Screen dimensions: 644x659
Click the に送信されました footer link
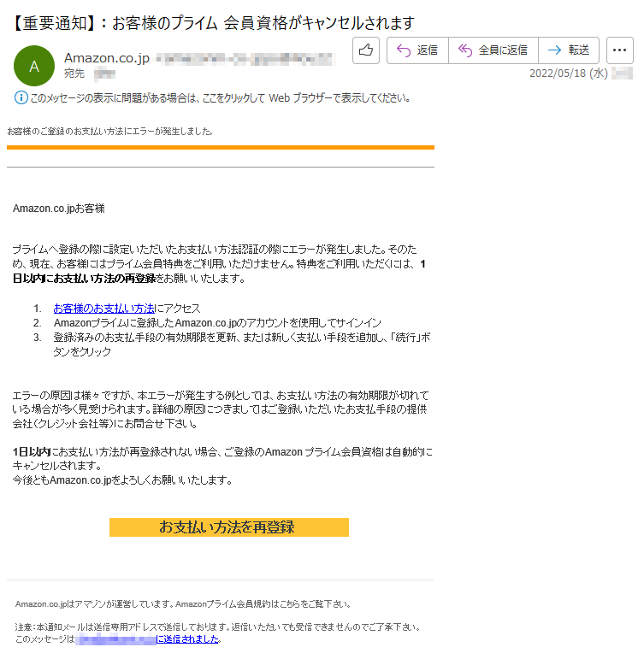[187, 639]
